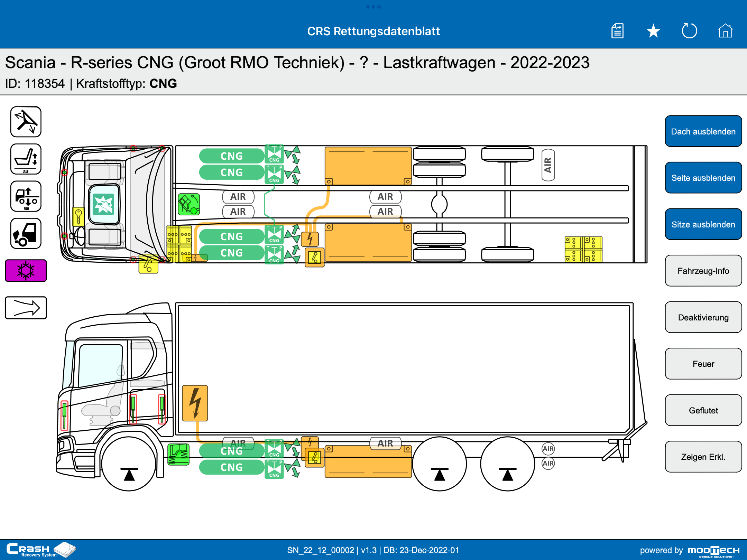This screenshot has height=560, width=747.
Task: Click the vertical AIR tank at rear
Action: (548, 165)
